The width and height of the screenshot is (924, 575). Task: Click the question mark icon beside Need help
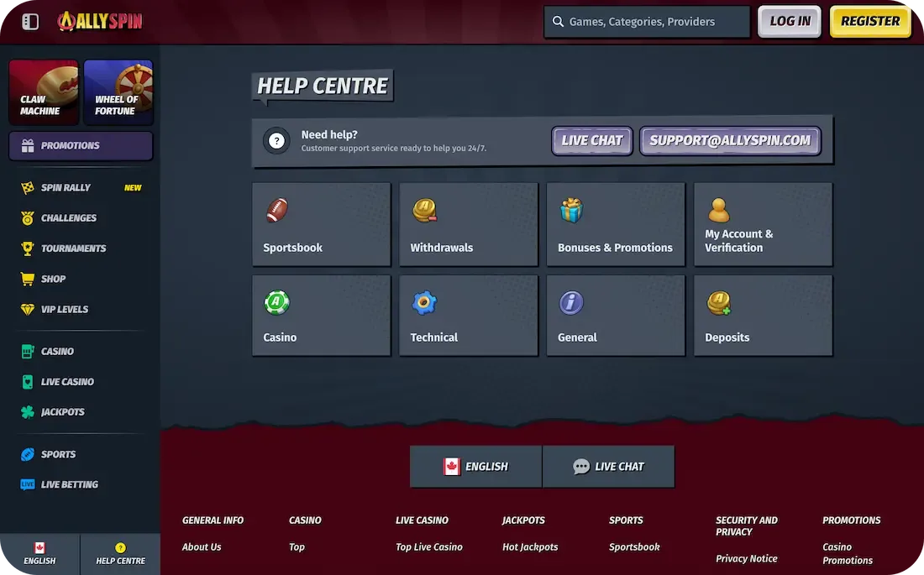click(276, 141)
